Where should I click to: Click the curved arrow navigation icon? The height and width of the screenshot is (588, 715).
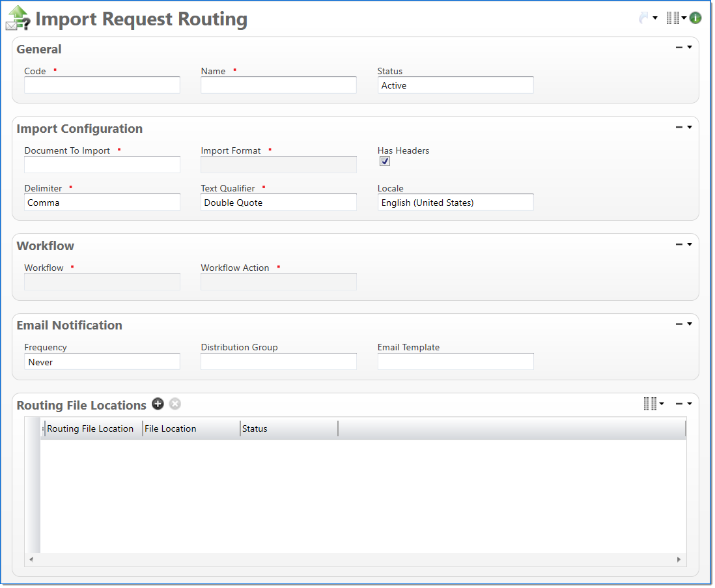[x=645, y=18]
